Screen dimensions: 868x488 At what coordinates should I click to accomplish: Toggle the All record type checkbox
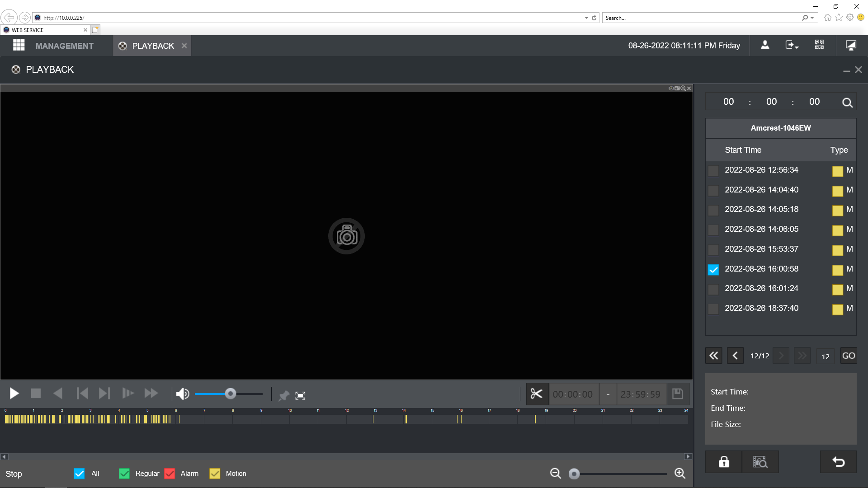(x=79, y=474)
